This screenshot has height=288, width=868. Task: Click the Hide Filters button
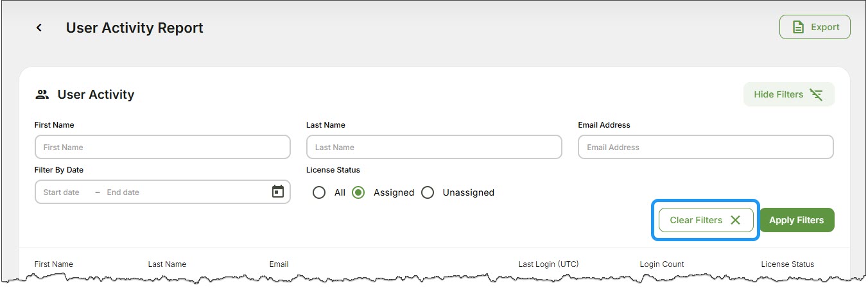pyautogui.click(x=789, y=94)
